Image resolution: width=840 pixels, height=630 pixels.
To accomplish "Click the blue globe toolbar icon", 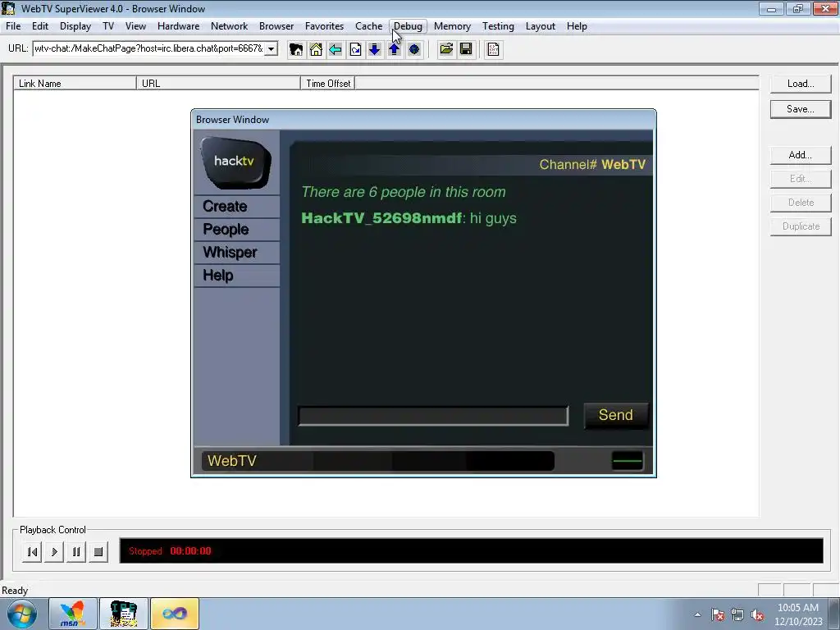I will click(x=414, y=49).
